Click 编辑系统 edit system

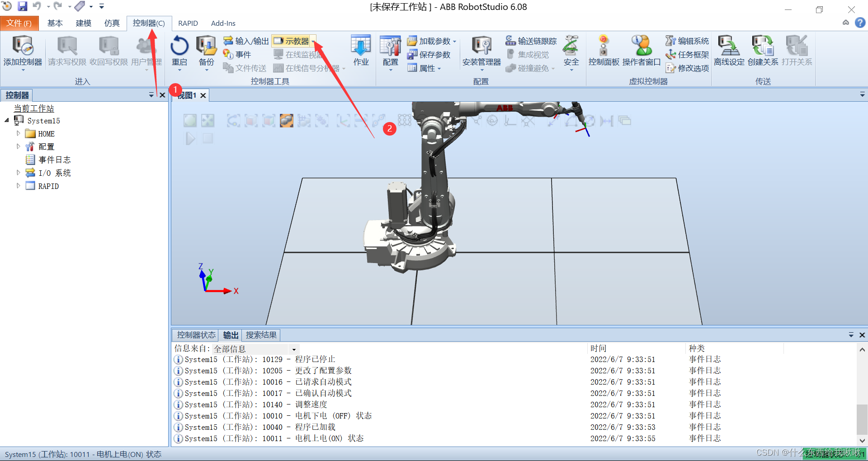[x=687, y=41]
